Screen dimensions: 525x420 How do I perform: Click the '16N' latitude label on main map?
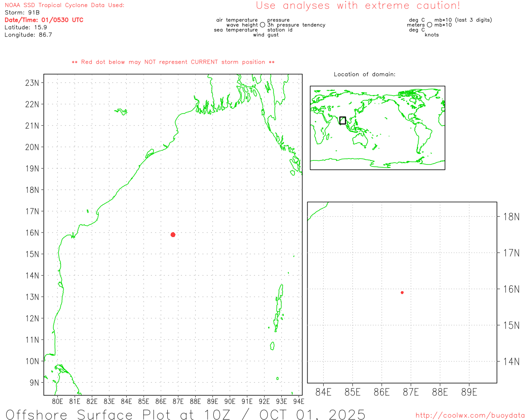[32, 233]
